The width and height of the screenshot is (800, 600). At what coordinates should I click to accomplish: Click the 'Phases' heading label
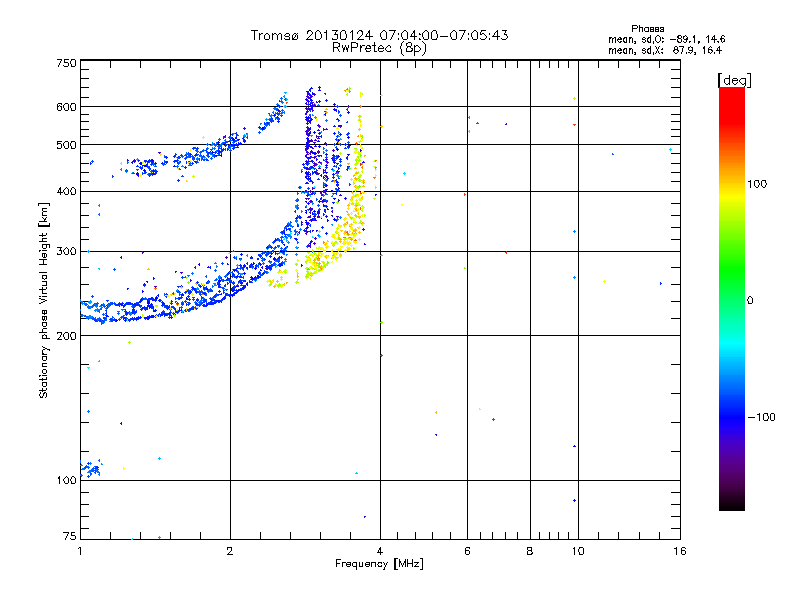pyautogui.click(x=647, y=29)
